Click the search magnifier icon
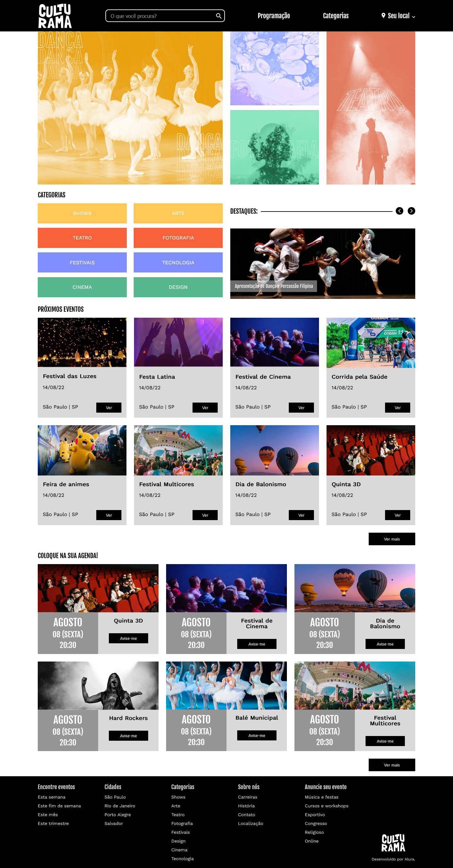This screenshot has height=868, width=453. pyautogui.click(x=219, y=16)
